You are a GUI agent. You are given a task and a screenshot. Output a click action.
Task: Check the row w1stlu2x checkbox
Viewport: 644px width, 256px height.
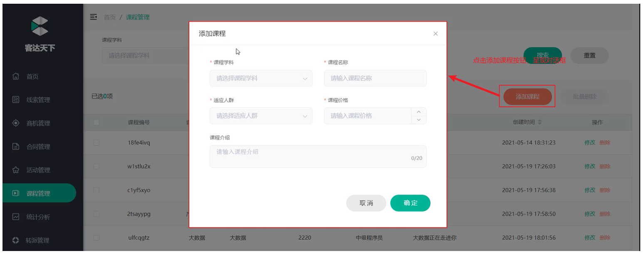97,166
